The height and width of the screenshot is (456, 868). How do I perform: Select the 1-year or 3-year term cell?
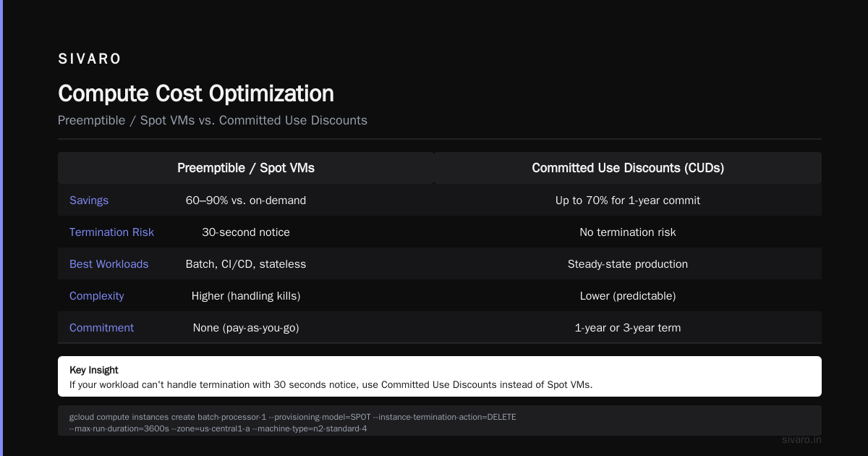pos(628,328)
